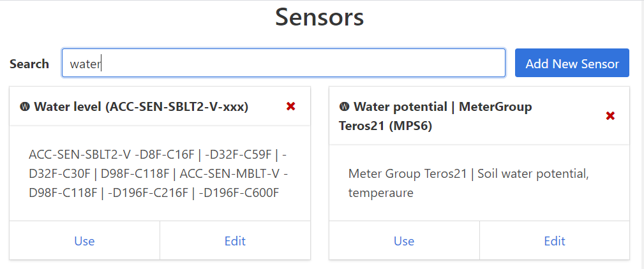Click the Water potential card's circular icon
The width and height of the screenshot is (644, 269).
point(344,106)
